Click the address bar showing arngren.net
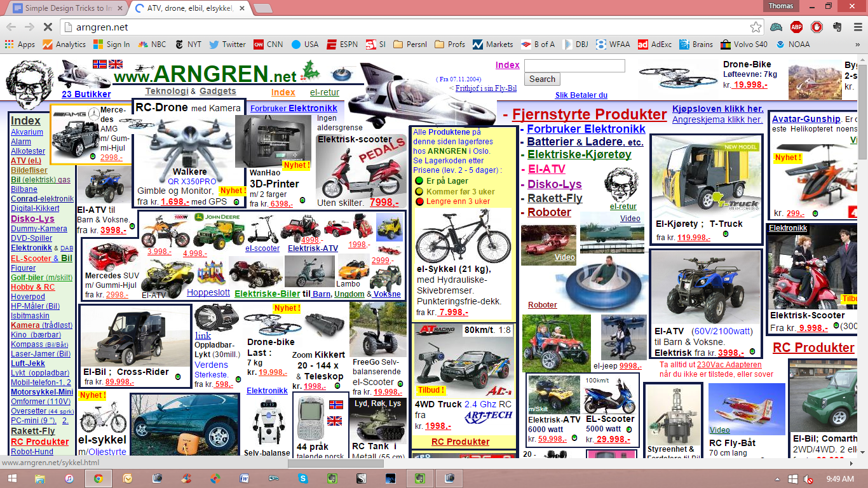Image resolution: width=868 pixels, height=488 pixels. (407, 27)
